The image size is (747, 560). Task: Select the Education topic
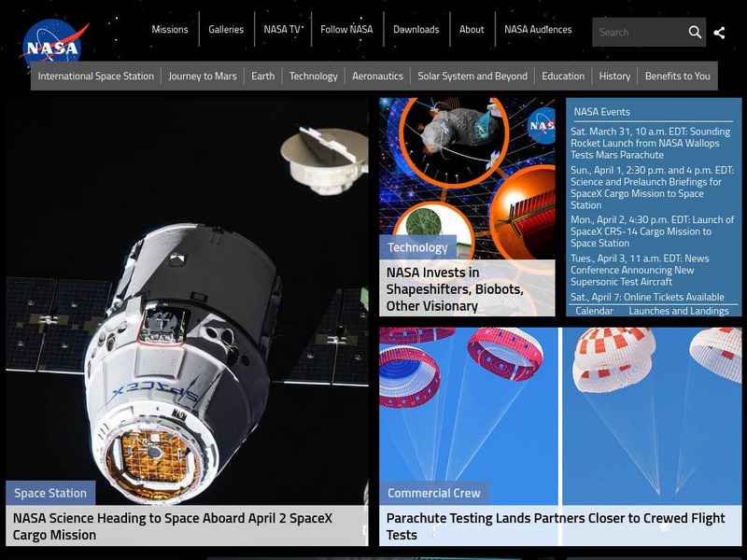coord(563,77)
